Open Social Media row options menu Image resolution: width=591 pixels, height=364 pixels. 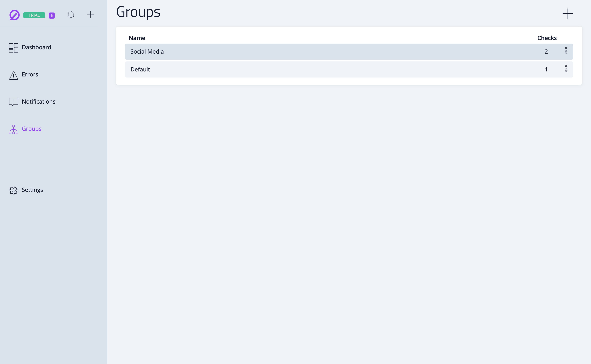tap(566, 51)
